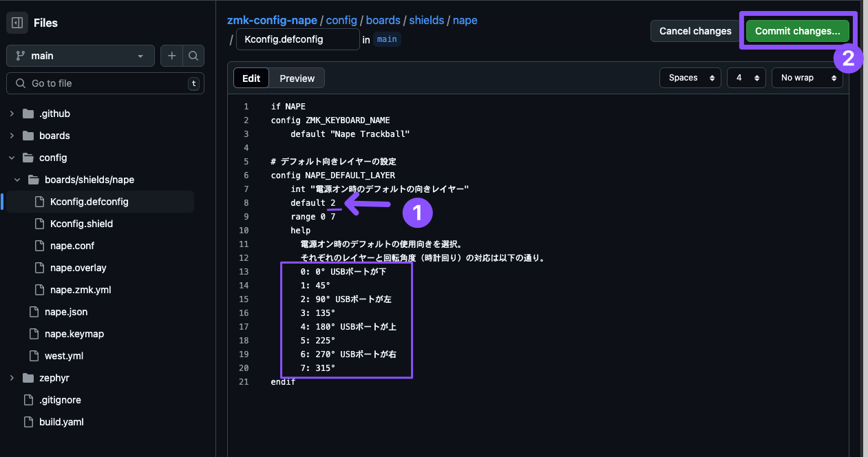Go to config breadcrumb link
The height and width of the screenshot is (457, 868).
[341, 20]
